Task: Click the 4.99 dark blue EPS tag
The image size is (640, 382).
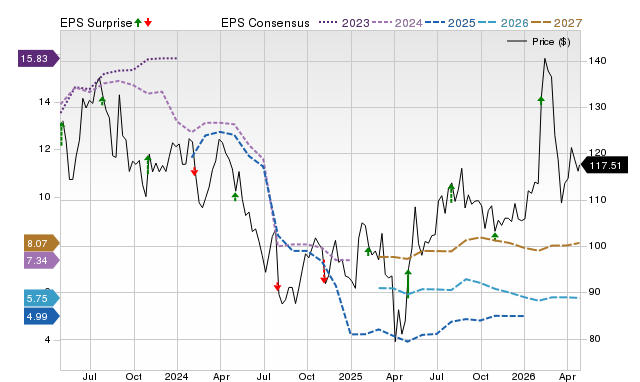Action: 42,316
